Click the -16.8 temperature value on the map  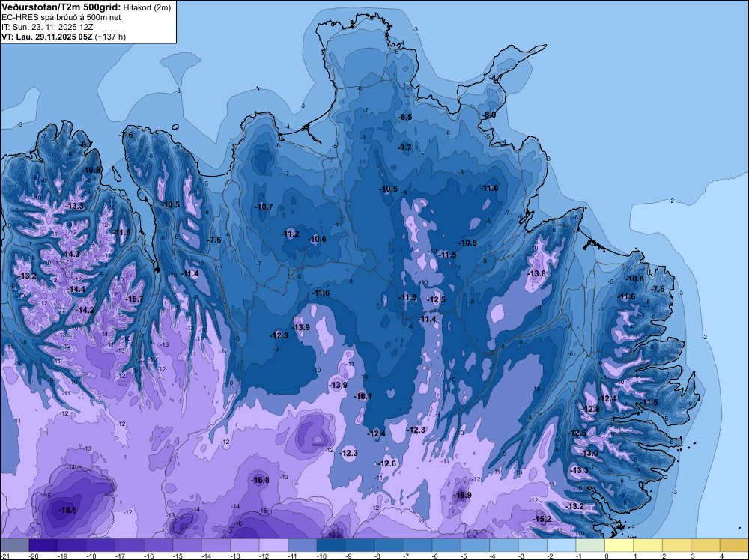[261, 480]
